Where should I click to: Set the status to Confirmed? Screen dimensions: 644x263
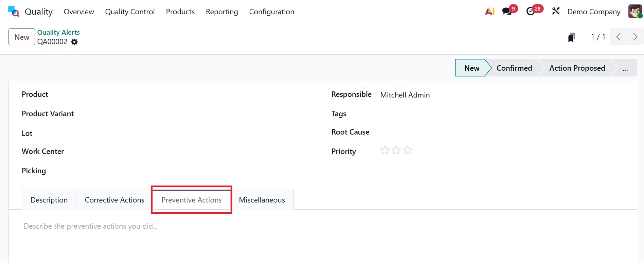[514, 68]
